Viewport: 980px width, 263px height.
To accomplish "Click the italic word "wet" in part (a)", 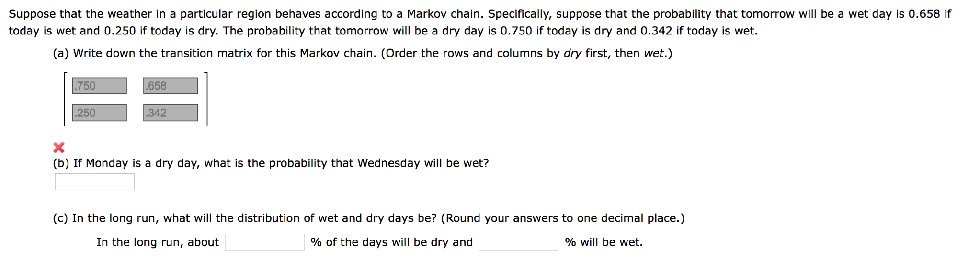I will (654, 53).
